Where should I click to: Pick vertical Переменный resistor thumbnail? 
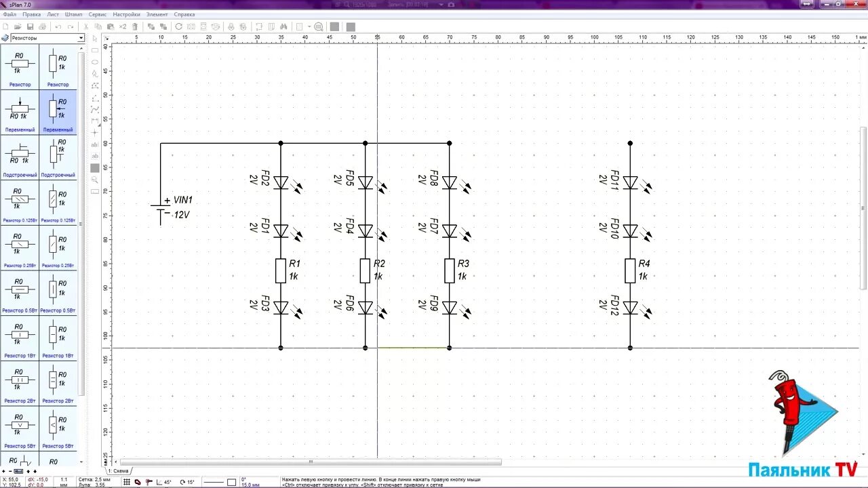click(58, 112)
